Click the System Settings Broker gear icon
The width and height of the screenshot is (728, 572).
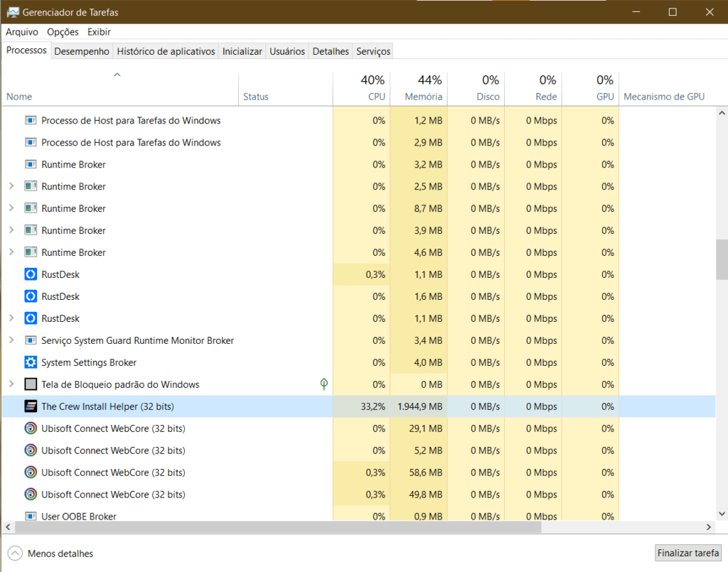tap(31, 362)
